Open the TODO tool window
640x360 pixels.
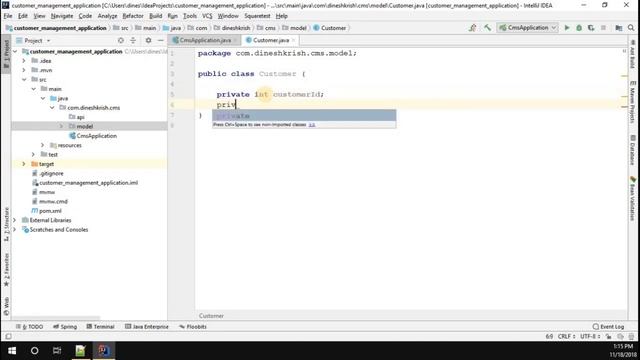point(30,327)
